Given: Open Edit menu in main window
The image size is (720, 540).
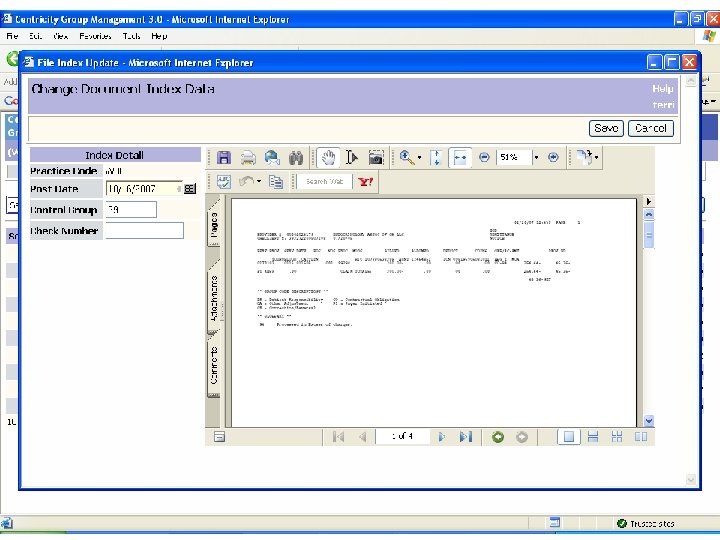Looking at the screenshot, I should point(35,36).
